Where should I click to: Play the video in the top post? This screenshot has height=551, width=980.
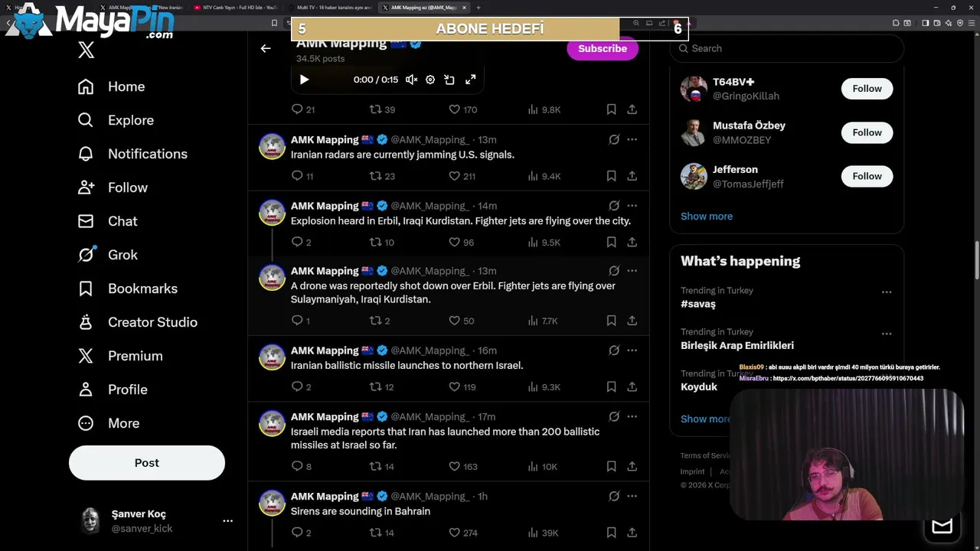tap(304, 80)
